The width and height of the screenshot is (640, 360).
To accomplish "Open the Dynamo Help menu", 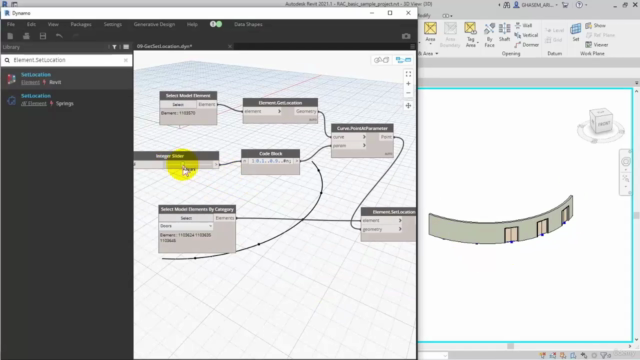I will point(192,24).
